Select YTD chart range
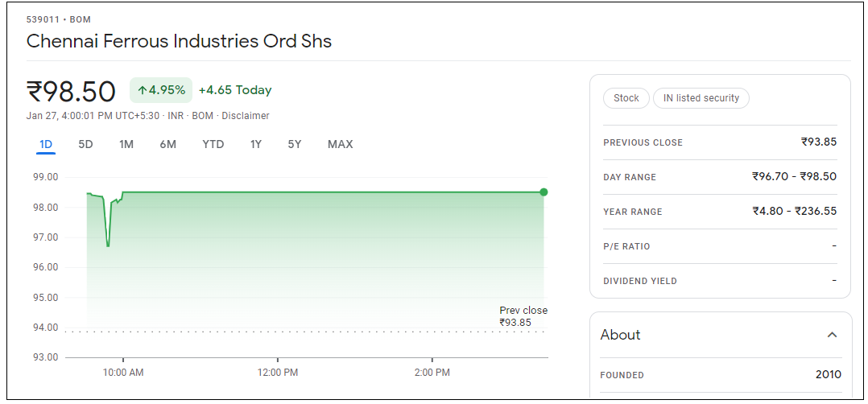Image resolution: width=868 pixels, height=404 pixels. (x=213, y=145)
